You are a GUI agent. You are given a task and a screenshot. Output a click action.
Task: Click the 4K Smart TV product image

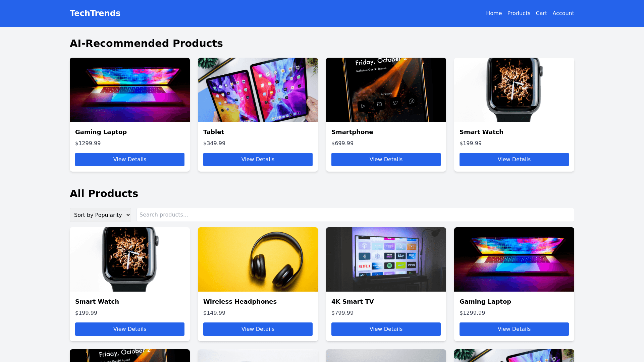point(386,259)
